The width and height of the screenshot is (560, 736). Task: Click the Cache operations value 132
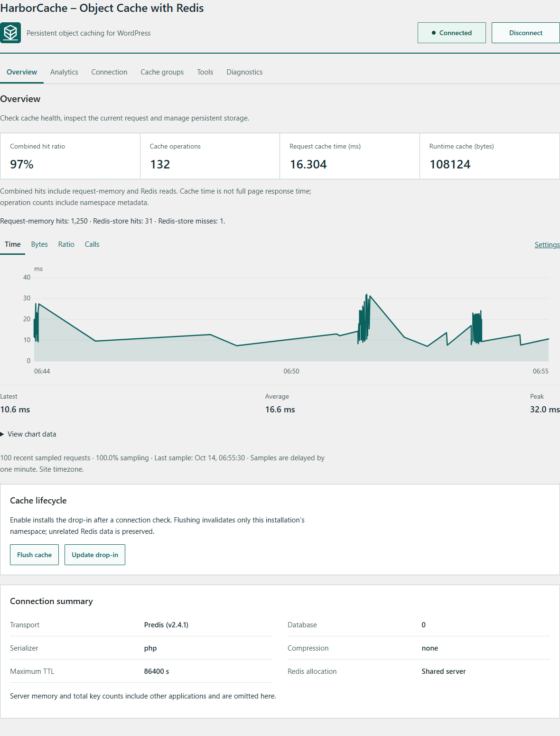pos(160,165)
